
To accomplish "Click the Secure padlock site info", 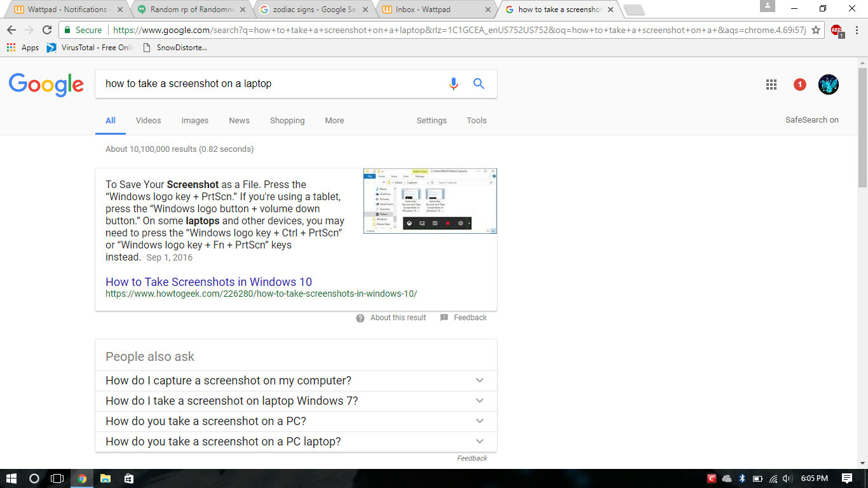I will click(x=83, y=30).
